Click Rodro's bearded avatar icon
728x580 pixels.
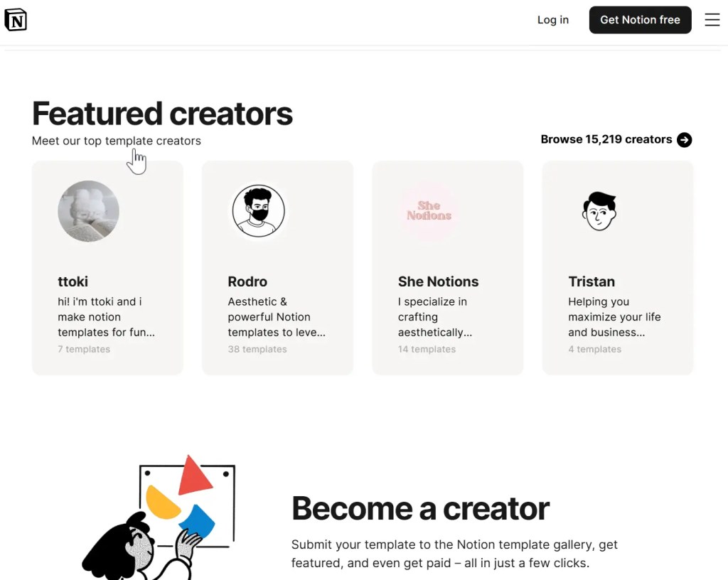(x=258, y=211)
